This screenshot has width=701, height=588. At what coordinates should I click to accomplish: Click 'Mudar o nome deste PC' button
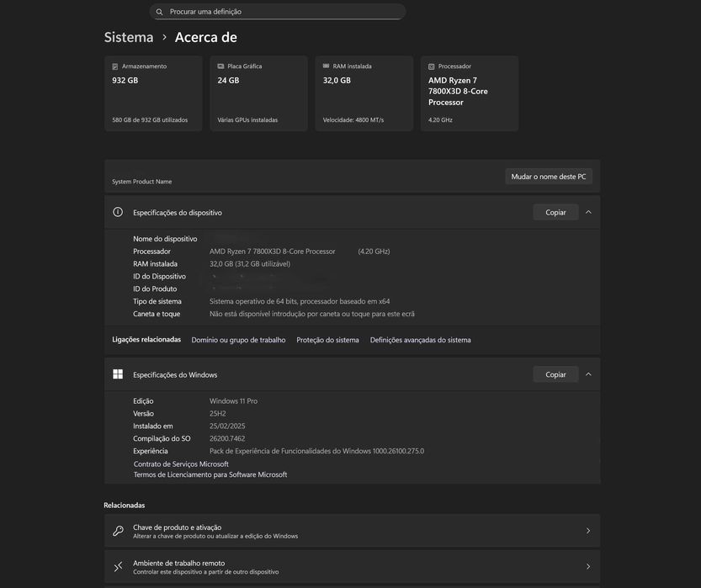[x=549, y=177]
